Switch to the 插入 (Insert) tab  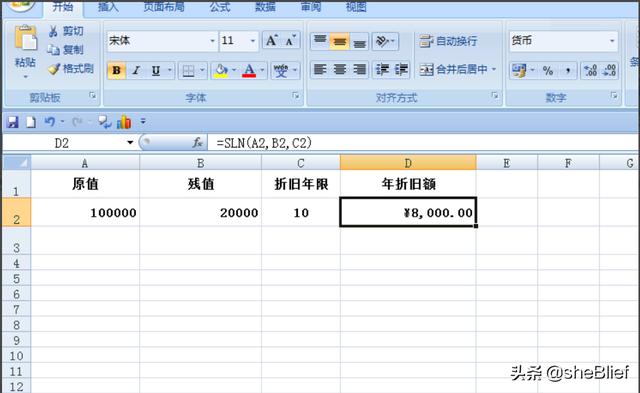108,7
